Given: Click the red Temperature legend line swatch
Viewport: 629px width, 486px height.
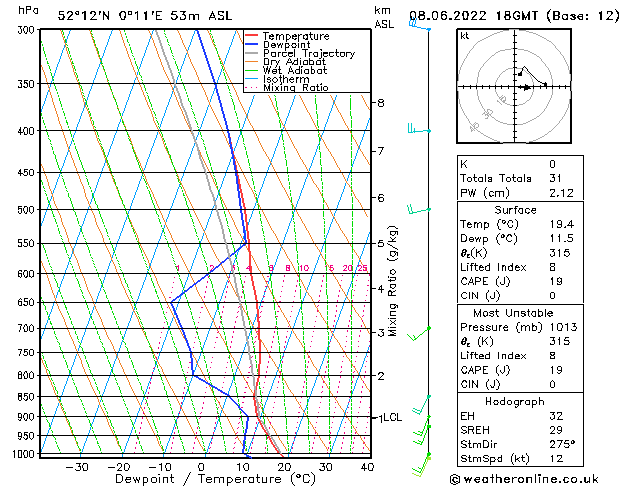Looking at the screenshot, I should [252, 36].
